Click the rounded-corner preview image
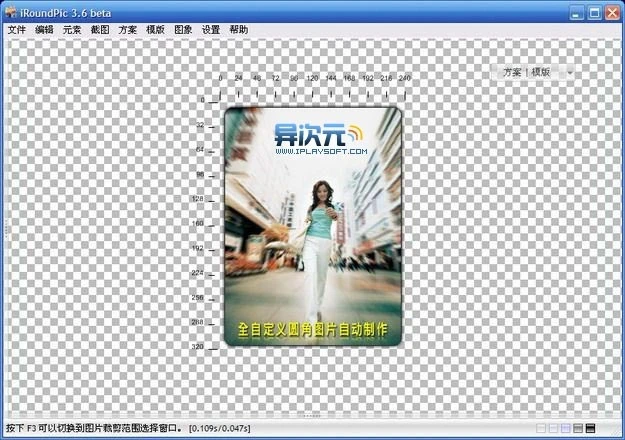The width and height of the screenshot is (625, 440). 313,226
